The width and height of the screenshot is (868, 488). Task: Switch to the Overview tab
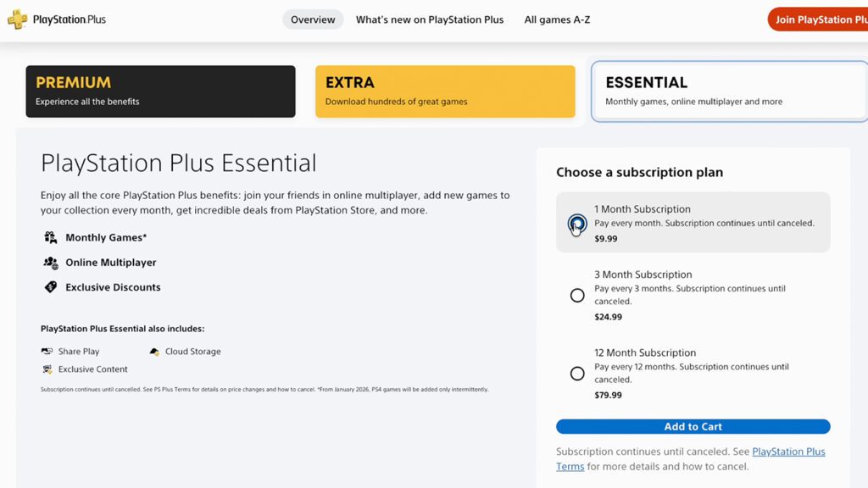click(313, 19)
